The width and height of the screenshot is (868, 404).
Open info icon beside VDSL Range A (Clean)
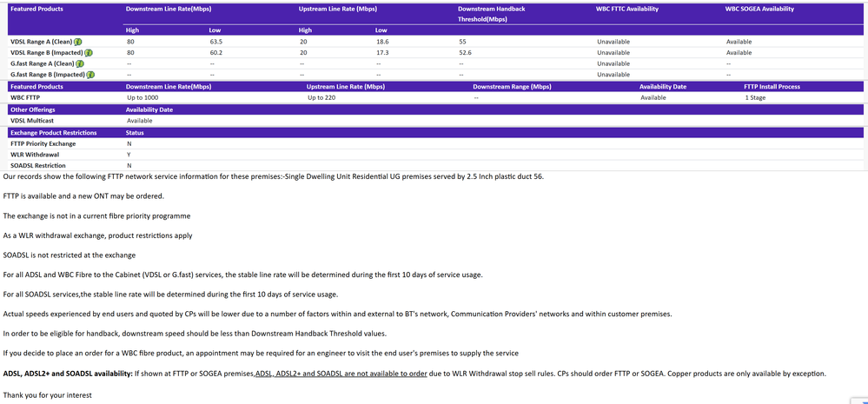pyautogui.click(x=78, y=42)
